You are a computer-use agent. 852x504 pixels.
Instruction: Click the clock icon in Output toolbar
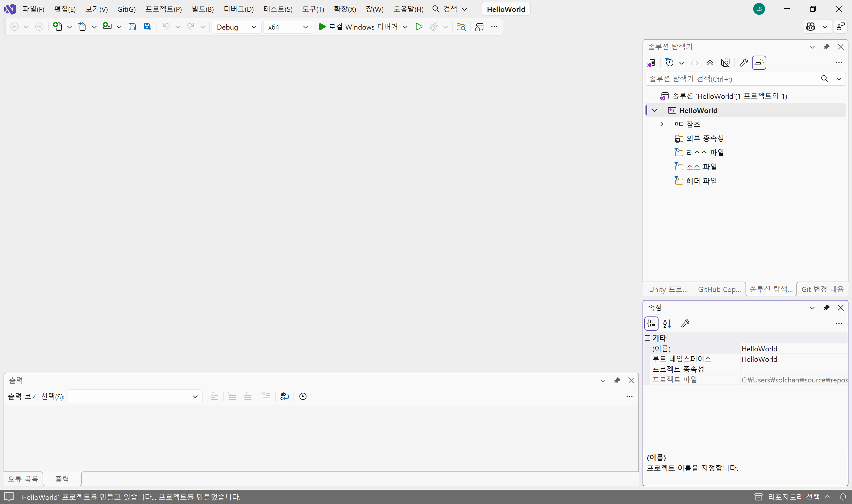click(303, 396)
